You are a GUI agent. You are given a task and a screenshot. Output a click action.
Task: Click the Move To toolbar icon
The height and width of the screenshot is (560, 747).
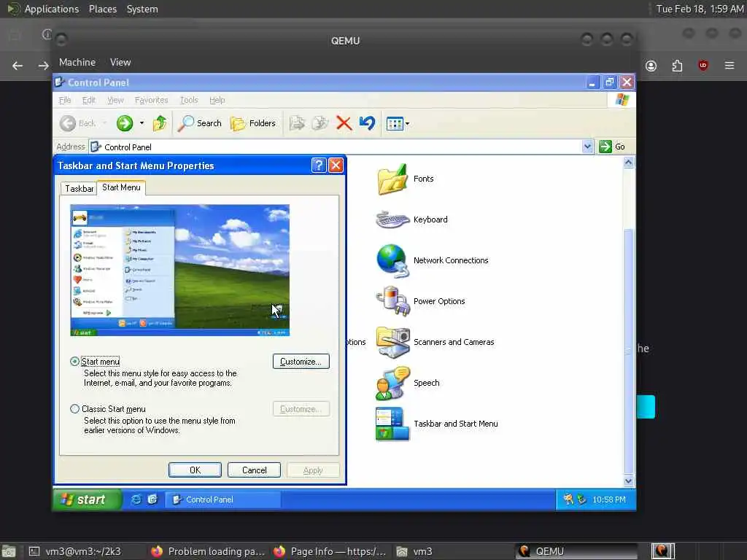pyautogui.click(x=297, y=123)
